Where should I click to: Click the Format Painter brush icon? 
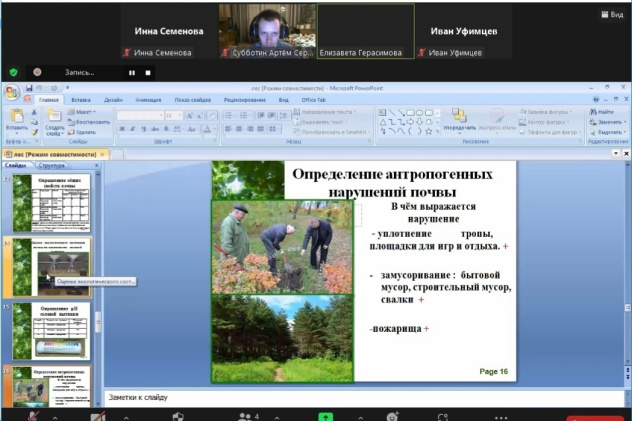click(35, 132)
